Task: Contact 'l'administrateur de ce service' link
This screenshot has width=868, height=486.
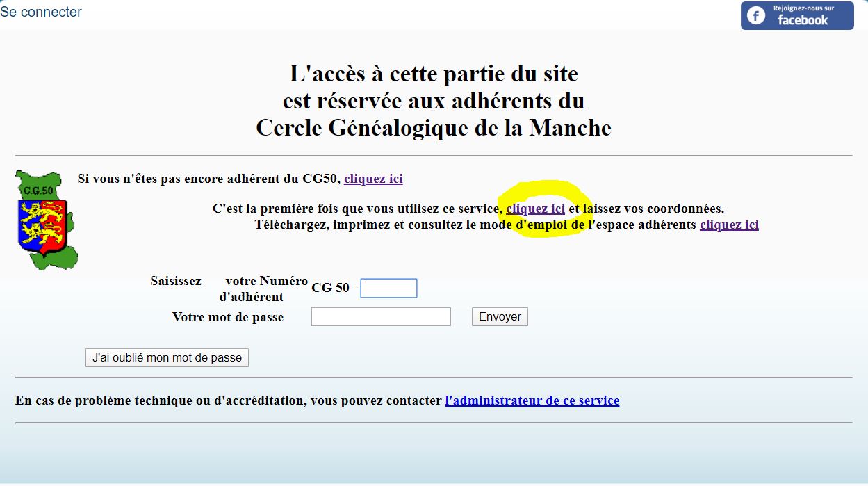Action: 532,400
